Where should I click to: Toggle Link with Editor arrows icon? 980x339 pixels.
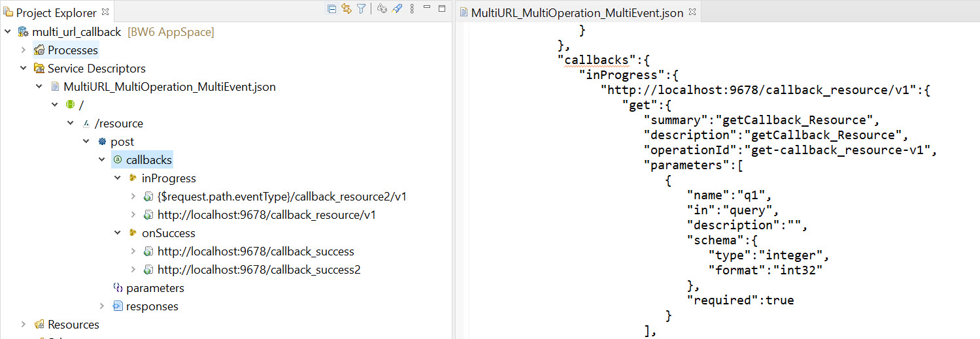point(346,9)
